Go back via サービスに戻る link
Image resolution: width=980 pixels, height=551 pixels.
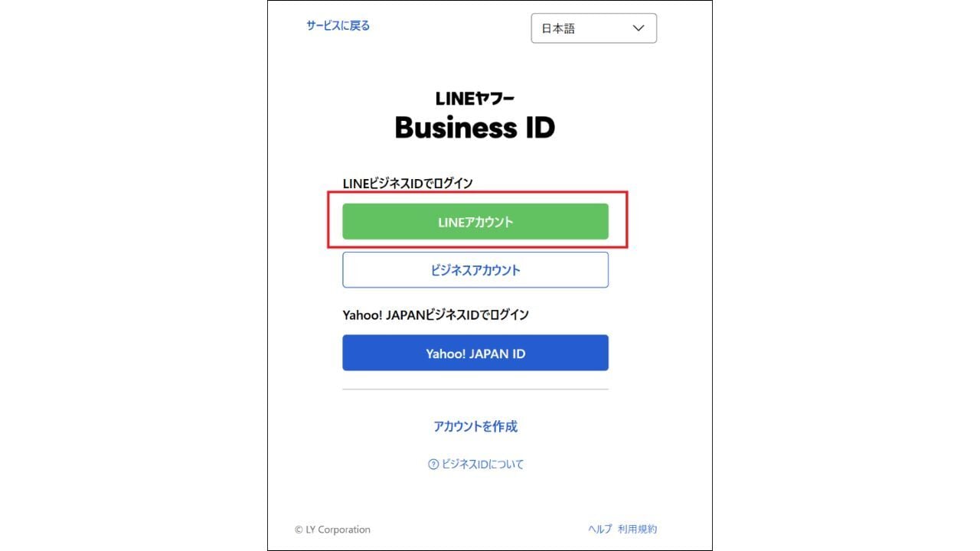tap(338, 25)
